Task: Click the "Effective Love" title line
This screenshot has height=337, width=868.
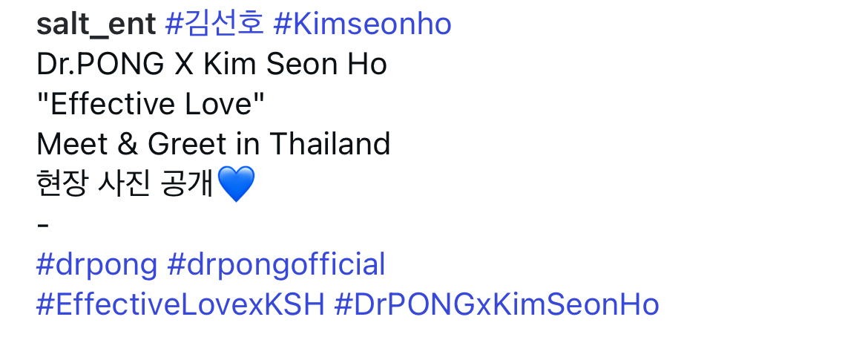Action: [151, 104]
